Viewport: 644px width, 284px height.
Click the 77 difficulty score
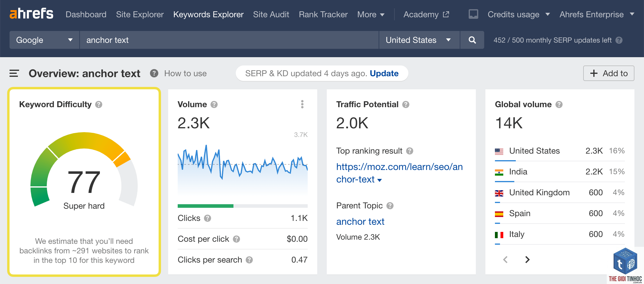[84, 182]
